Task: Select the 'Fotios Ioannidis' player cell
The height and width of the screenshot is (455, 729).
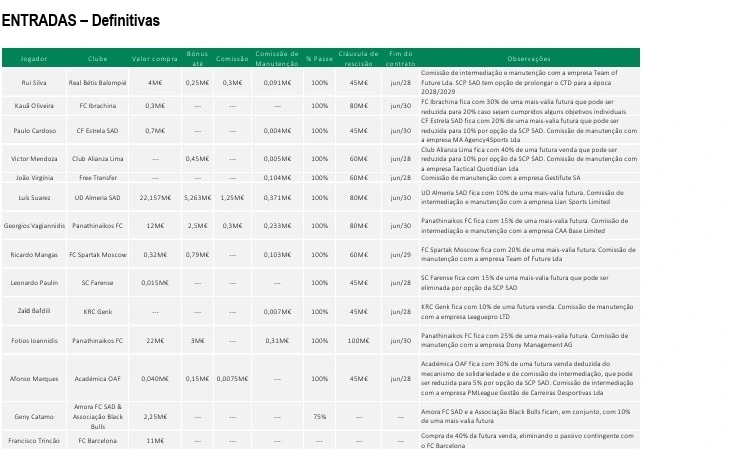Action: (x=34, y=341)
